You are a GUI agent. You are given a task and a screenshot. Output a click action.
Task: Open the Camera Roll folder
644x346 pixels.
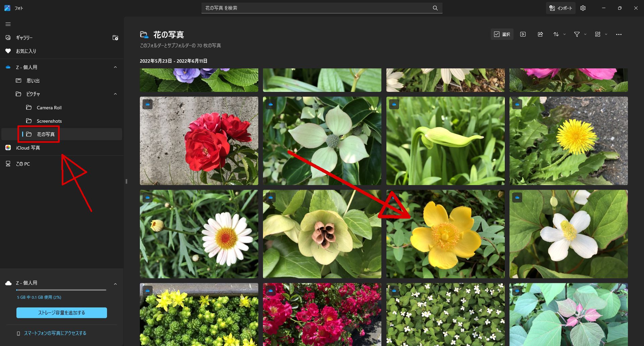pos(49,108)
